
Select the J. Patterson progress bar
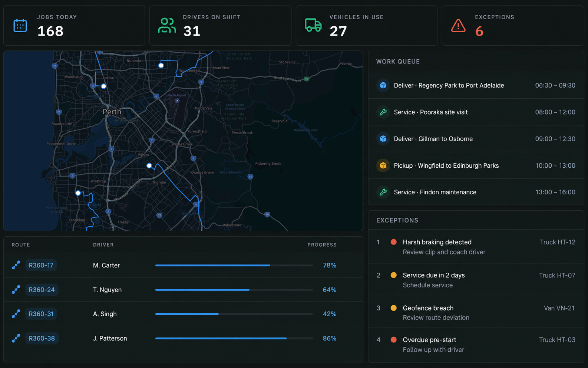(x=234, y=338)
